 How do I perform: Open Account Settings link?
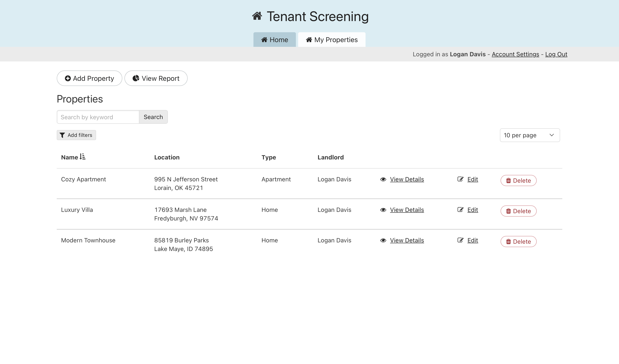pyautogui.click(x=515, y=54)
